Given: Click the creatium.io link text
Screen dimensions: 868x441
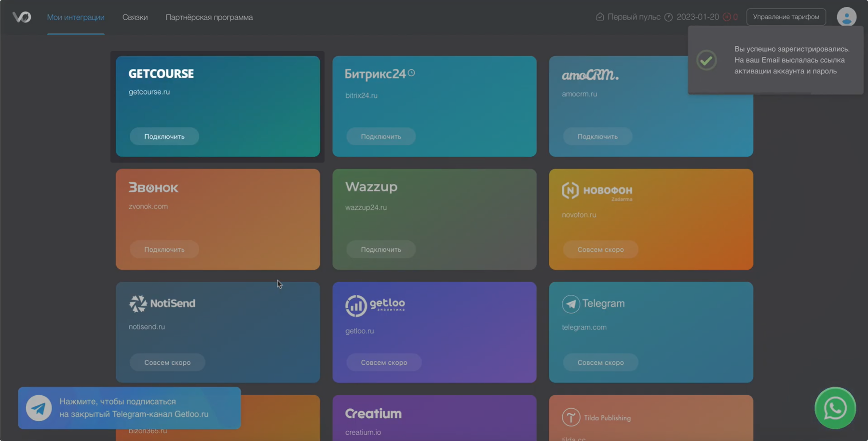Looking at the screenshot, I should coord(363,432).
